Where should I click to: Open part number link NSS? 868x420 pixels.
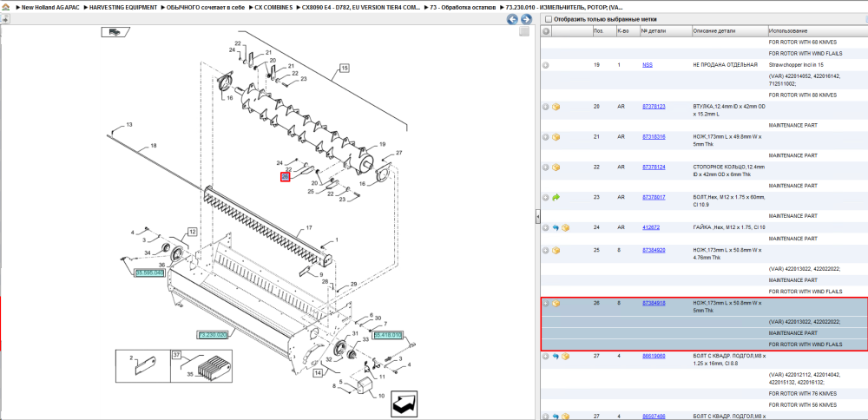coord(648,65)
